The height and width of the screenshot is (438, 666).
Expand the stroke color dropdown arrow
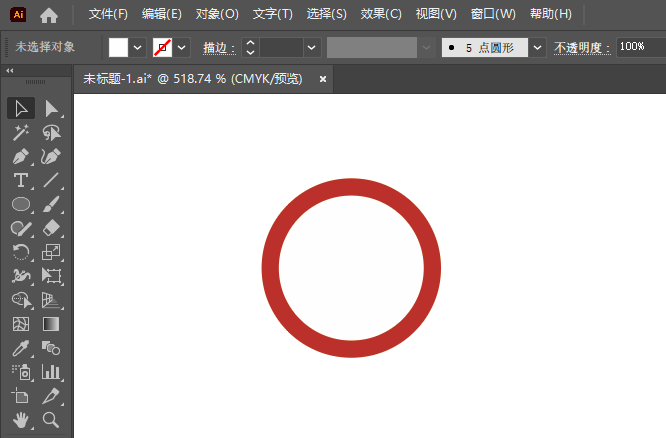[181, 48]
